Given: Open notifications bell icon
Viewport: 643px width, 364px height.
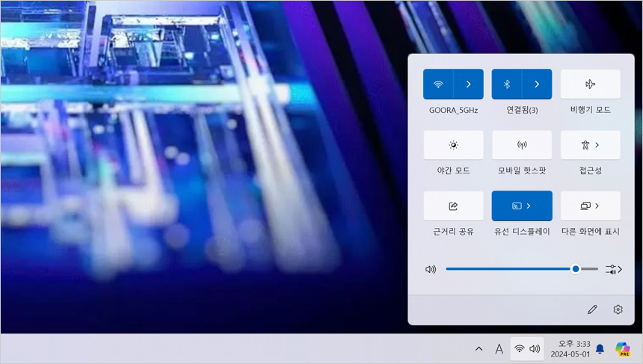Looking at the screenshot, I should coord(600,349).
